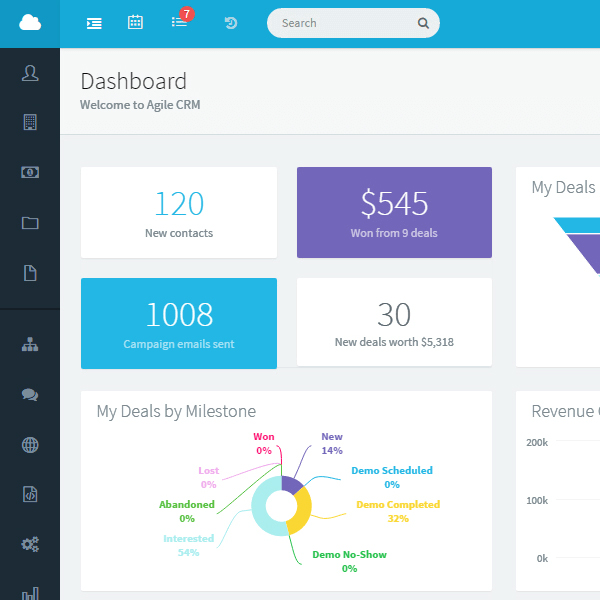Click the 'Won 0%' chart label
Viewport: 600px width, 600px height.
264,443
